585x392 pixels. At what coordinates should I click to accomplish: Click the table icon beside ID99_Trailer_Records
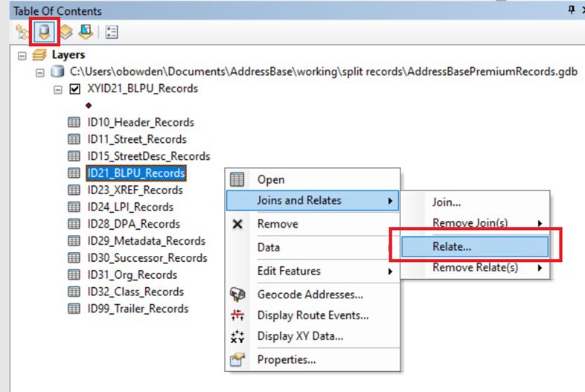[x=74, y=309]
